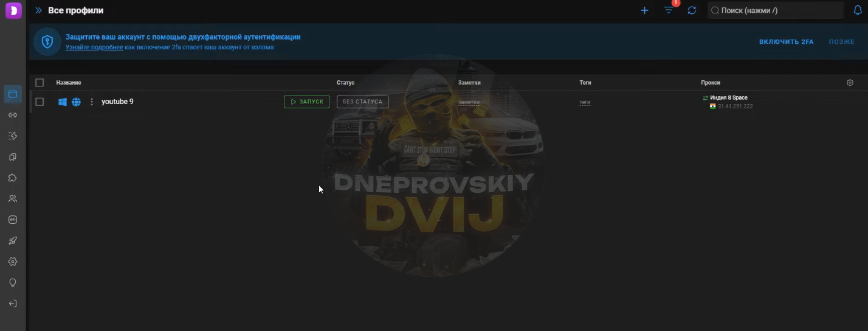This screenshot has height=331, width=868.
Task: Open the scenarios list-bolt icon in sidebar
Action: pyautogui.click(x=13, y=136)
